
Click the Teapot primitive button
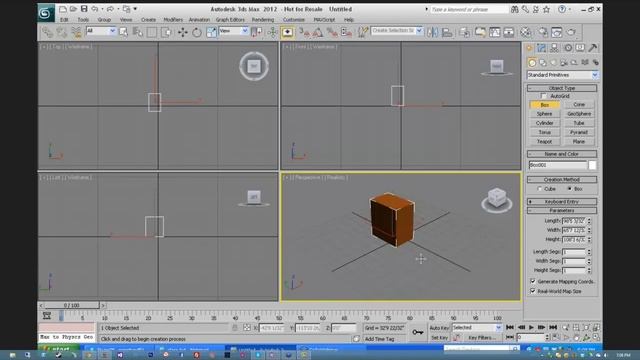[x=544, y=142]
